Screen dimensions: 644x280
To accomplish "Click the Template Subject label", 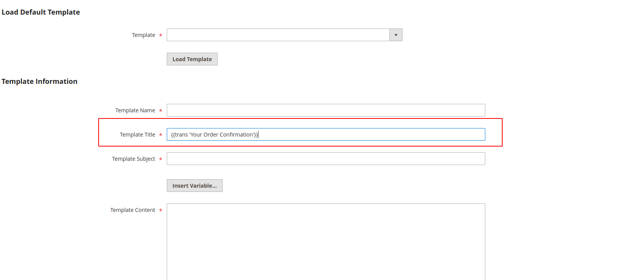I will [x=134, y=159].
